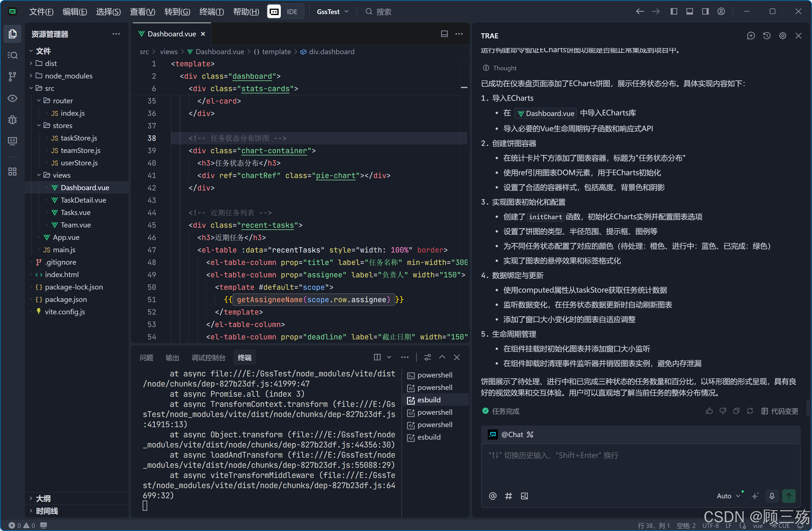This screenshot has height=531, width=812.
Task: Switch to the 问题 panel tab
Action: pyautogui.click(x=146, y=357)
